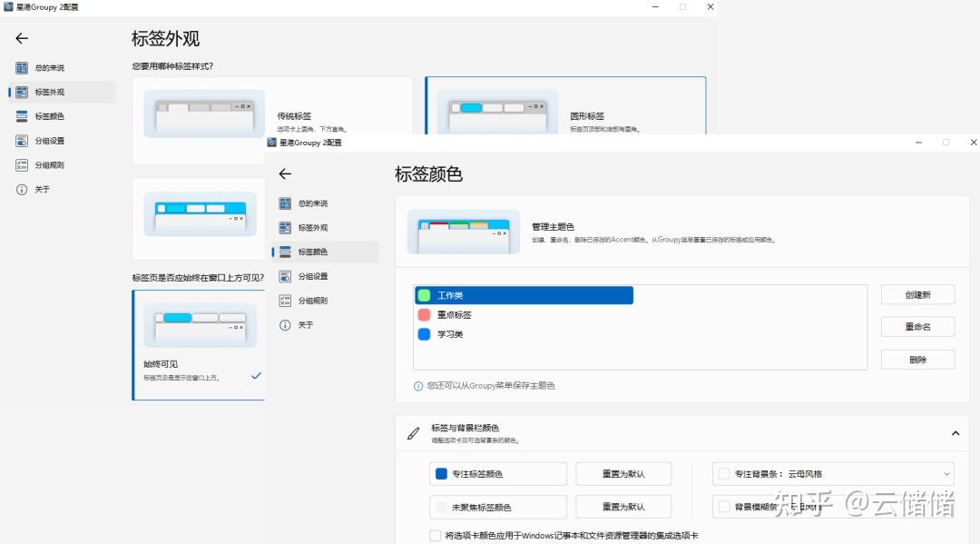Click the 标签外观 icon in the left sidebar
Screen dimensions: 980x544
pyautogui.click(x=20, y=91)
